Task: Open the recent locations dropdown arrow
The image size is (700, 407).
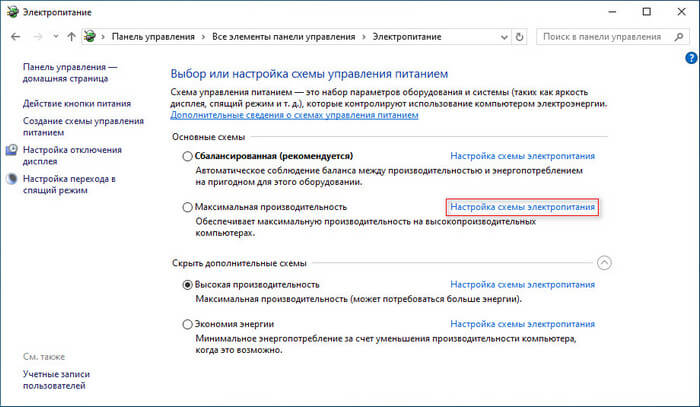Action: (55, 37)
